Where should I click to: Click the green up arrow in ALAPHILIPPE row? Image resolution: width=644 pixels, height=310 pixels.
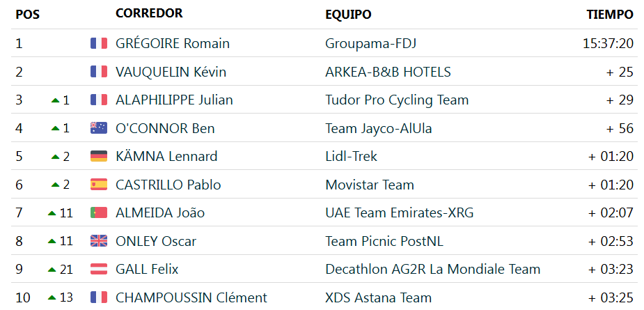[x=55, y=100]
